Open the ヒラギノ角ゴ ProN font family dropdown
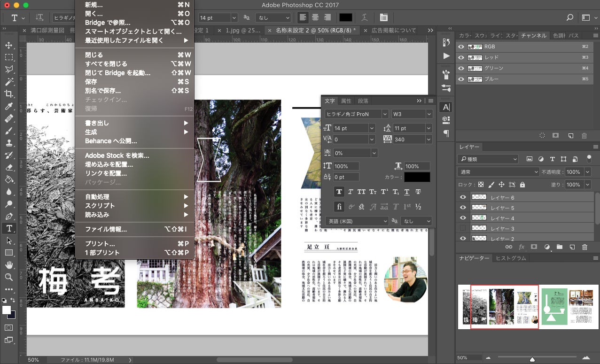 tap(356, 114)
